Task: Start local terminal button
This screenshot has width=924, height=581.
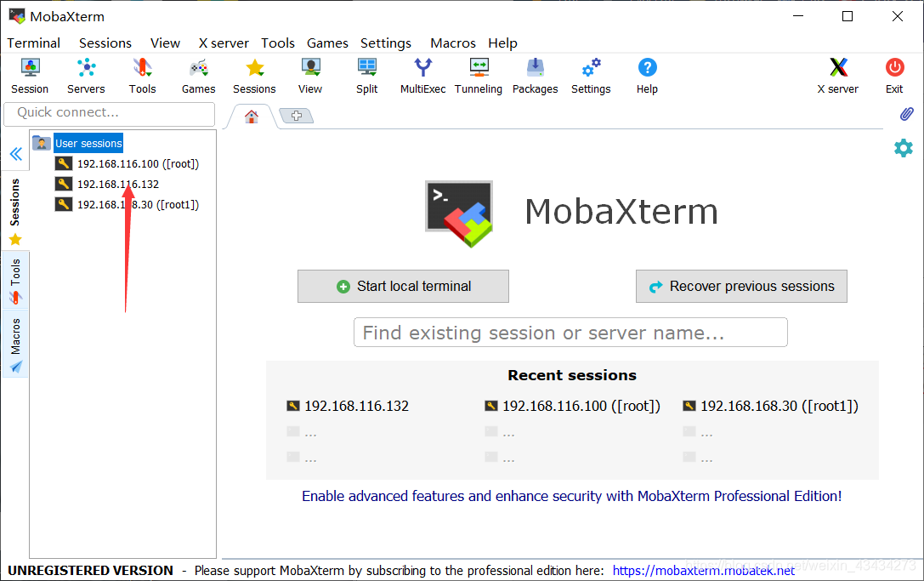Action: 403,286
